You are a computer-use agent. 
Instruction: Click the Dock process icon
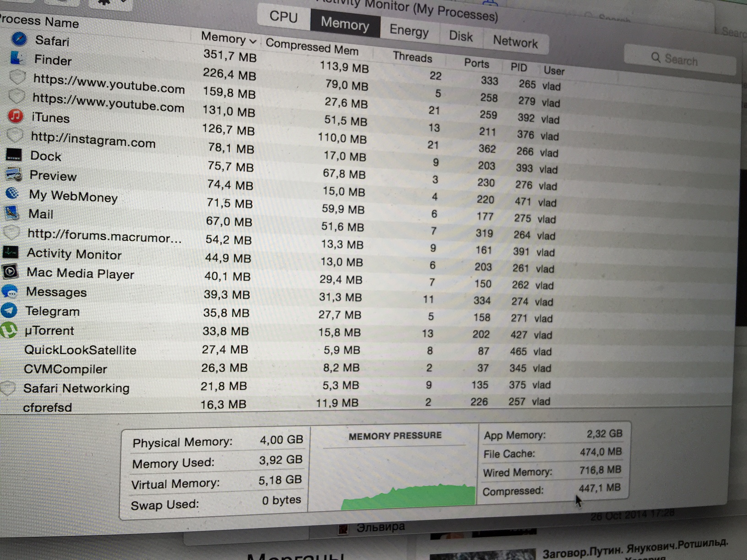(14, 155)
